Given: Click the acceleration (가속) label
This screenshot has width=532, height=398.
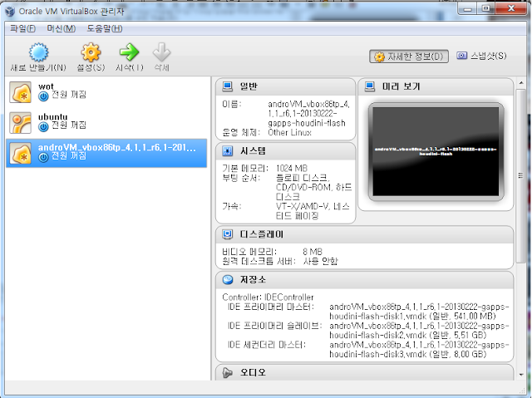Looking at the screenshot, I should click(232, 206).
